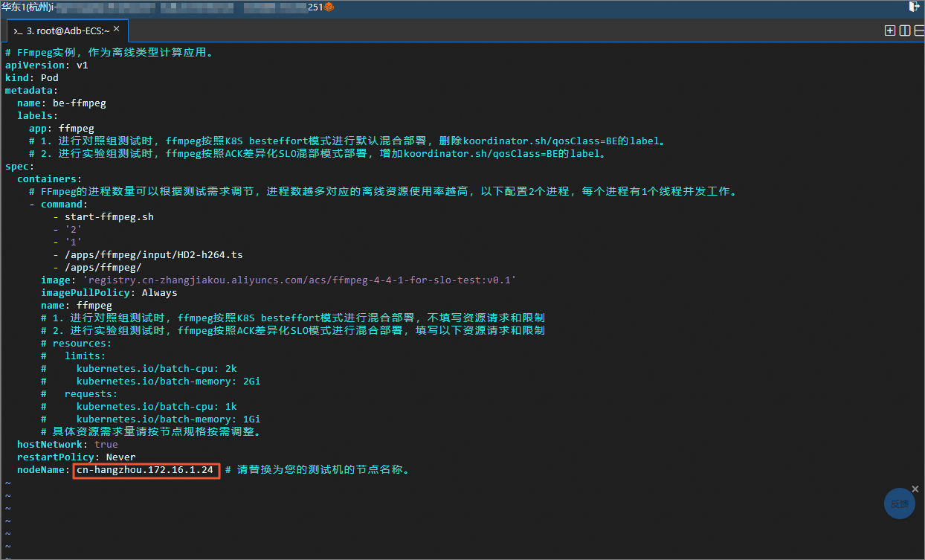Click the 'apiVersion: v1' line
Image resolution: width=925 pixels, height=560 pixels.
tap(46, 65)
